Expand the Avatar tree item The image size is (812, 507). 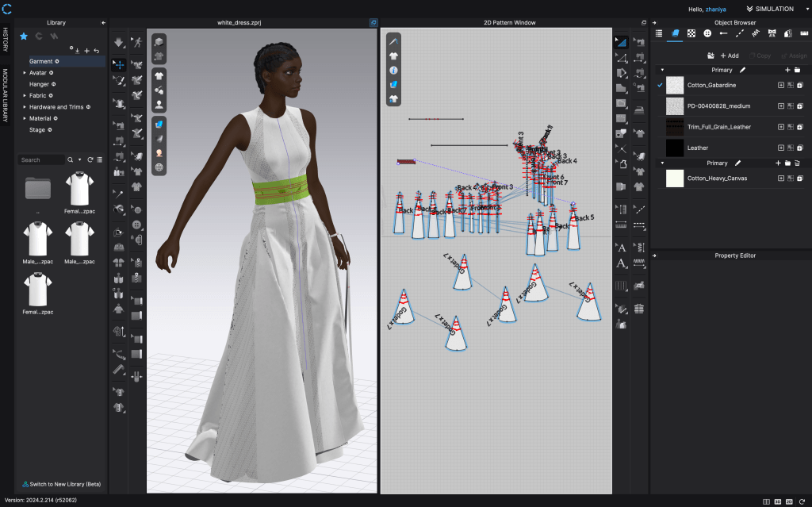(x=25, y=72)
